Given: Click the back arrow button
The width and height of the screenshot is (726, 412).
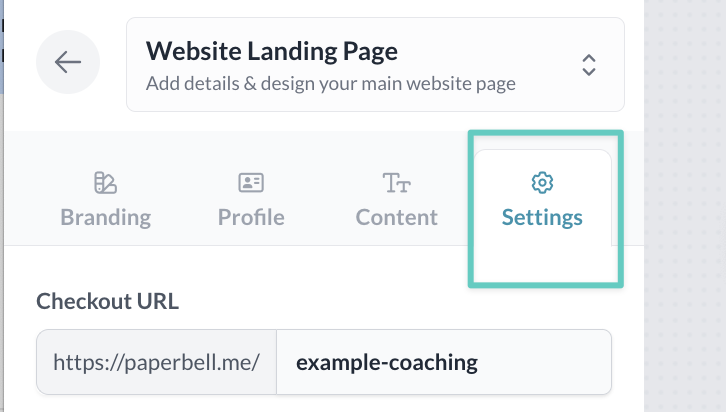Looking at the screenshot, I should click(x=68, y=63).
